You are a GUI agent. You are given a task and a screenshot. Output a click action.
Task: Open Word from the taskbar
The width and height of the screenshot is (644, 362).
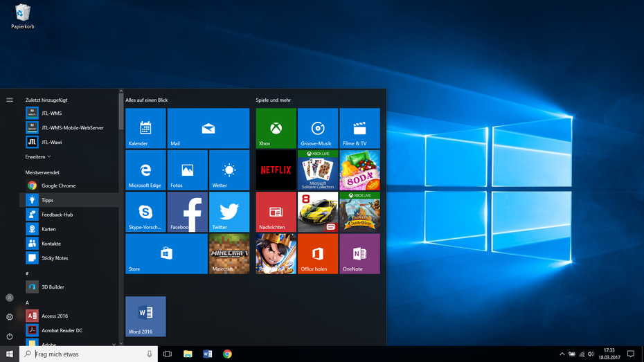[208, 354]
